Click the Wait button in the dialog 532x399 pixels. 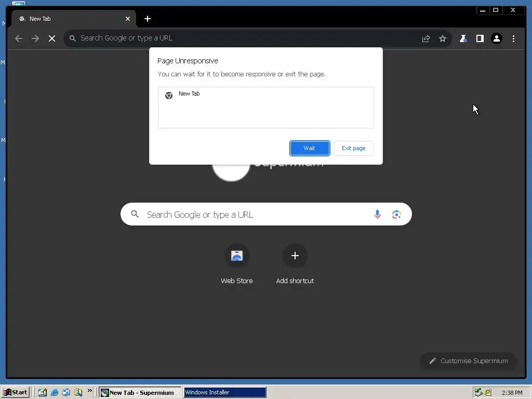click(x=310, y=148)
